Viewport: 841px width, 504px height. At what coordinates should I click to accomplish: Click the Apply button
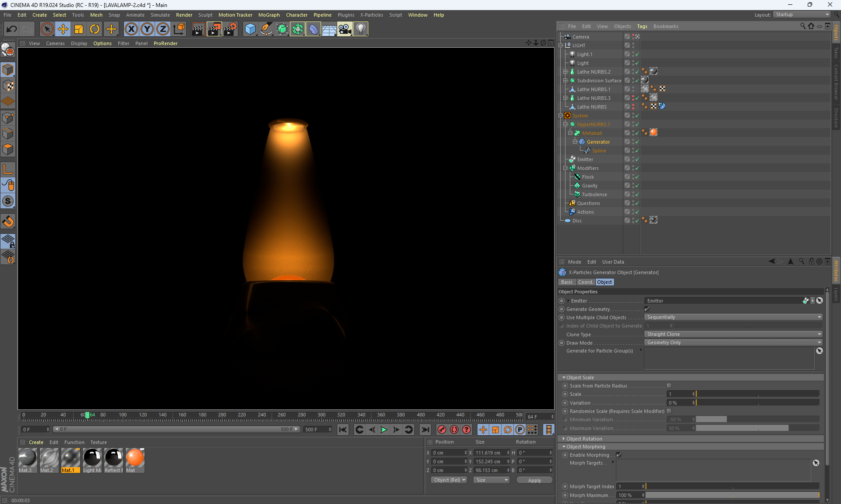click(534, 480)
